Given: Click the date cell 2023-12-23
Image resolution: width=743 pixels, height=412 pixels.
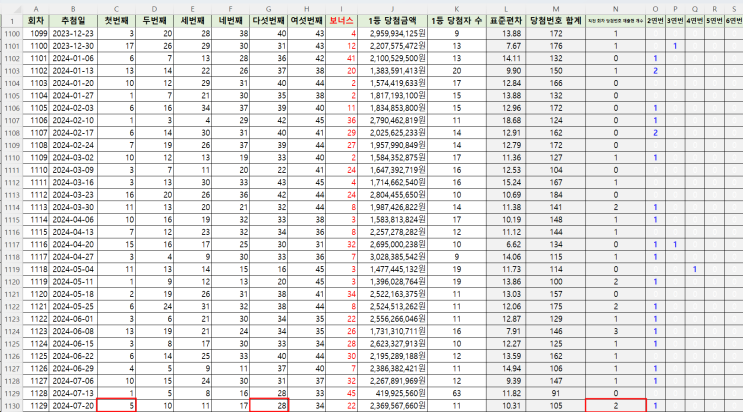Looking at the screenshot, I should pyautogui.click(x=73, y=34).
